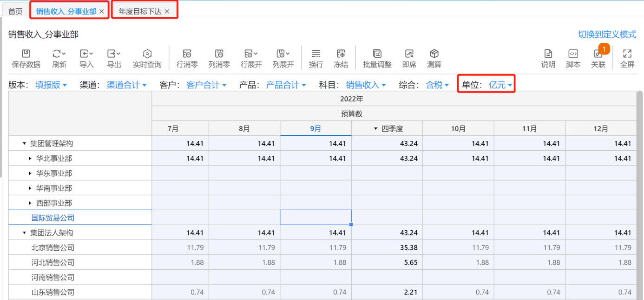Expand the 华北事业部 tree row
This screenshot has width=644, height=300.
click(30, 159)
